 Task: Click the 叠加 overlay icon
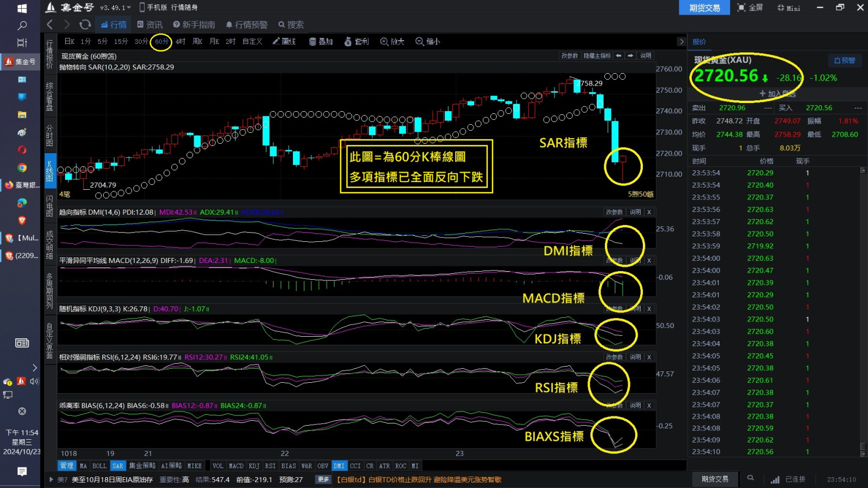(x=321, y=41)
